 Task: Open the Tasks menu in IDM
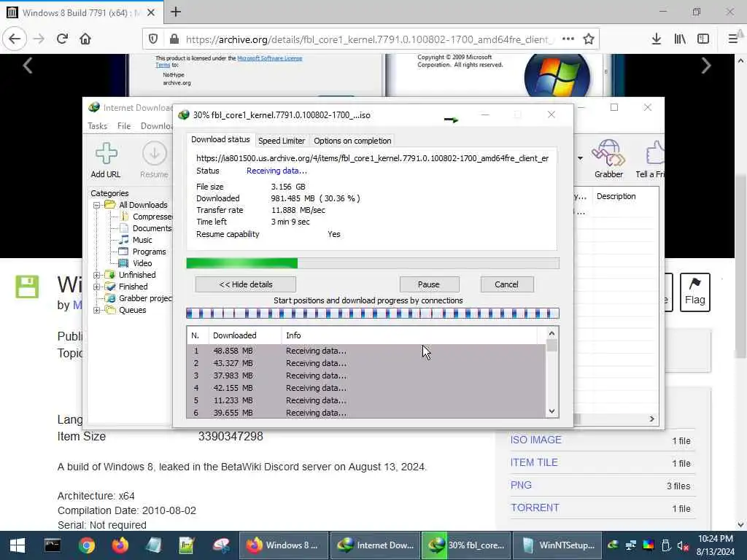pos(97,126)
